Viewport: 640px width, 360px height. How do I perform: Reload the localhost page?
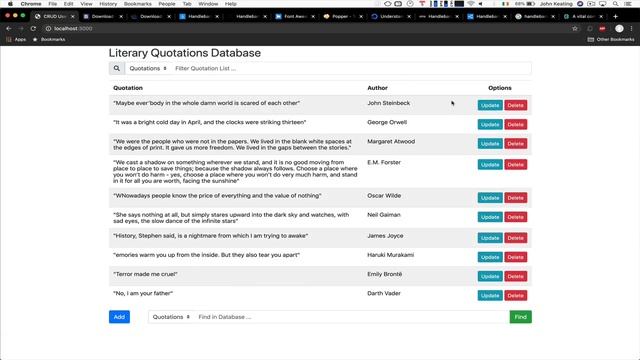pyautogui.click(x=33, y=29)
